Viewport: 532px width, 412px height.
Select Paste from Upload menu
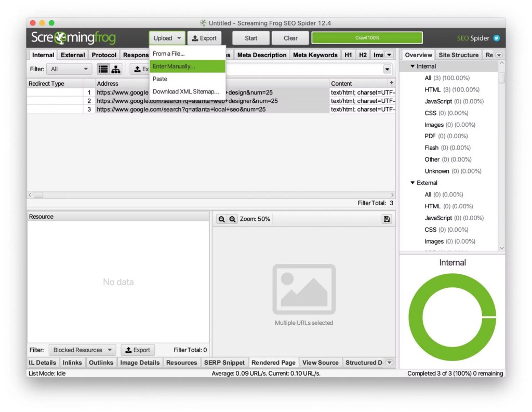[x=187, y=79]
